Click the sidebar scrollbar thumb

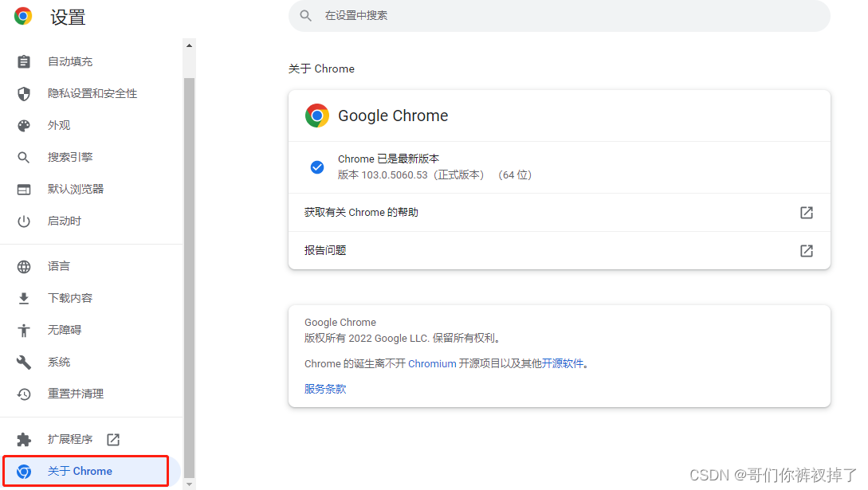pyautogui.click(x=190, y=276)
